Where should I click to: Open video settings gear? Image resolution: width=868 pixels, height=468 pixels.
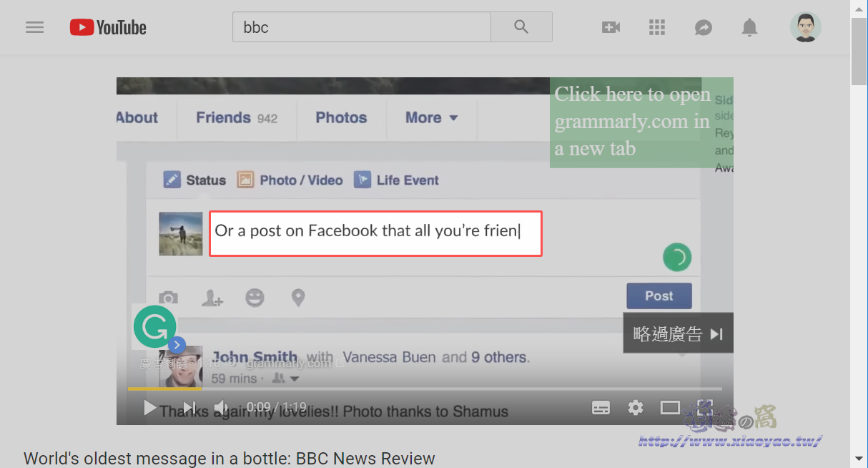coord(636,408)
